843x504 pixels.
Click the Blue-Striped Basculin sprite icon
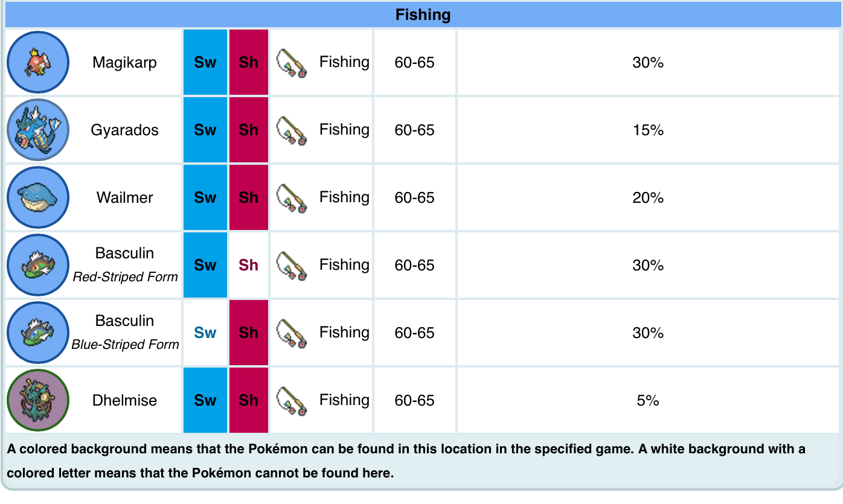pyautogui.click(x=38, y=333)
